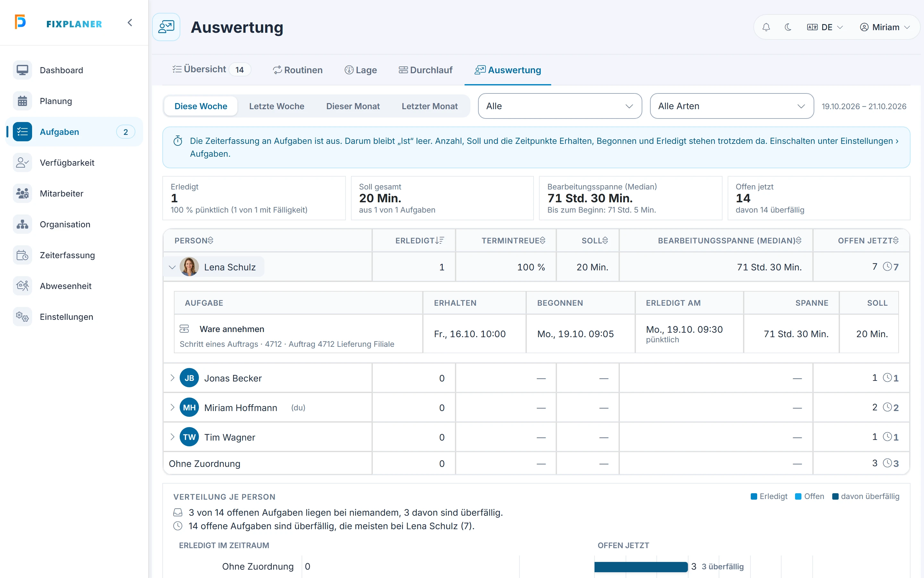924x578 pixels.
Task: Click order-step icon beside Ware annehmen
Action: [184, 329]
